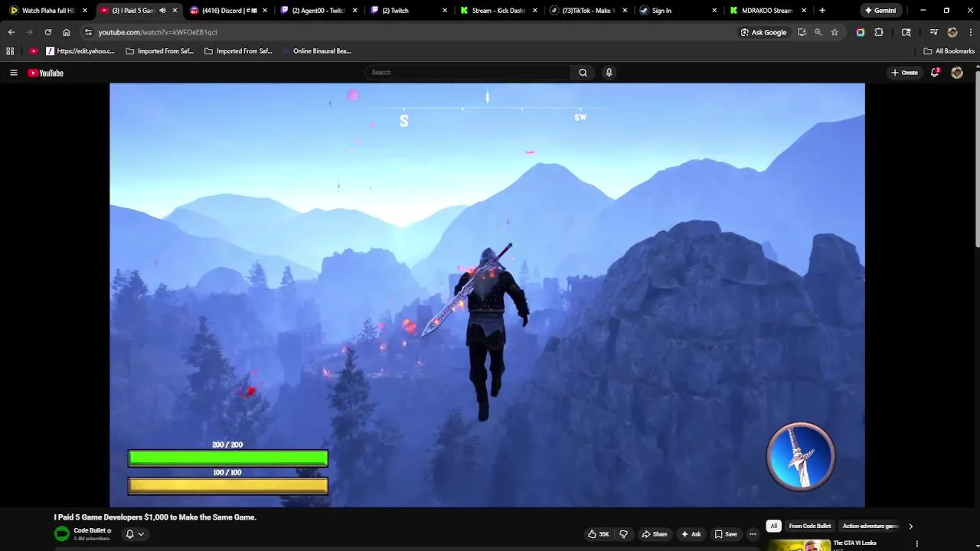
Task: Open the Chrome three-dot menu
Action: (x=971, y=32)
